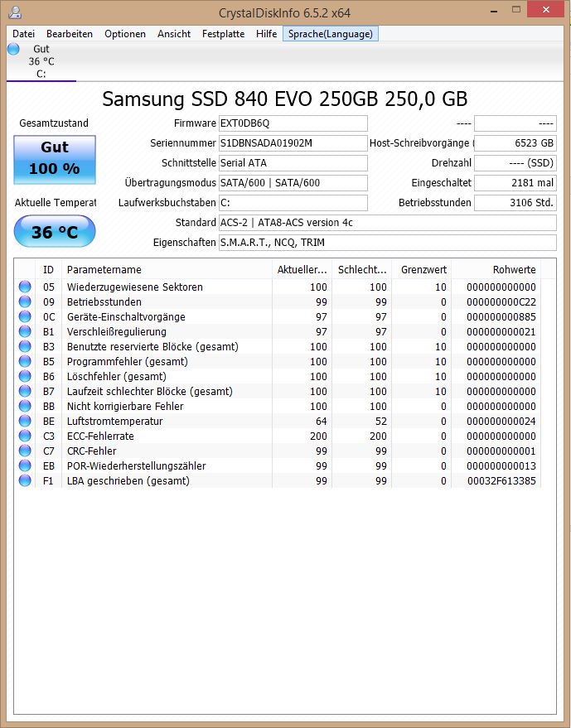Screen dimensions: 571x728
Task: Click the Aktueller... column header
Action: (x=302, y=269)
